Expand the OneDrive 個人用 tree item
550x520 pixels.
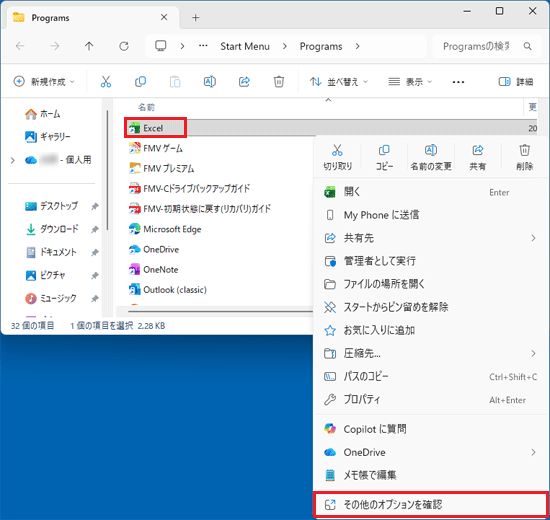(x=13, y=160)
